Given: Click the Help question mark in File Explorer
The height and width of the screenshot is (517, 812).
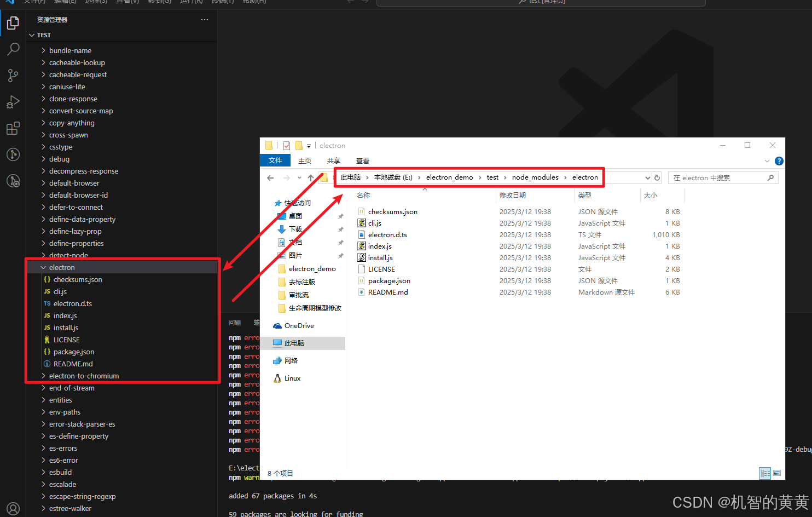Looking at the screenshot, I should tap(779, 160).
